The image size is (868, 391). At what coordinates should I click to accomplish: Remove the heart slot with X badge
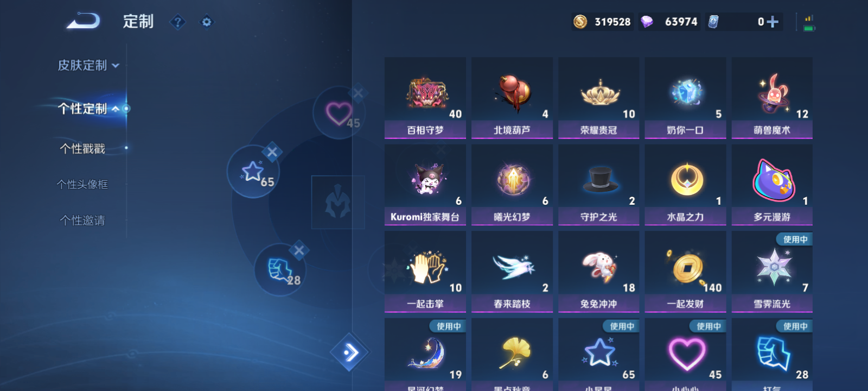[358, 93]
